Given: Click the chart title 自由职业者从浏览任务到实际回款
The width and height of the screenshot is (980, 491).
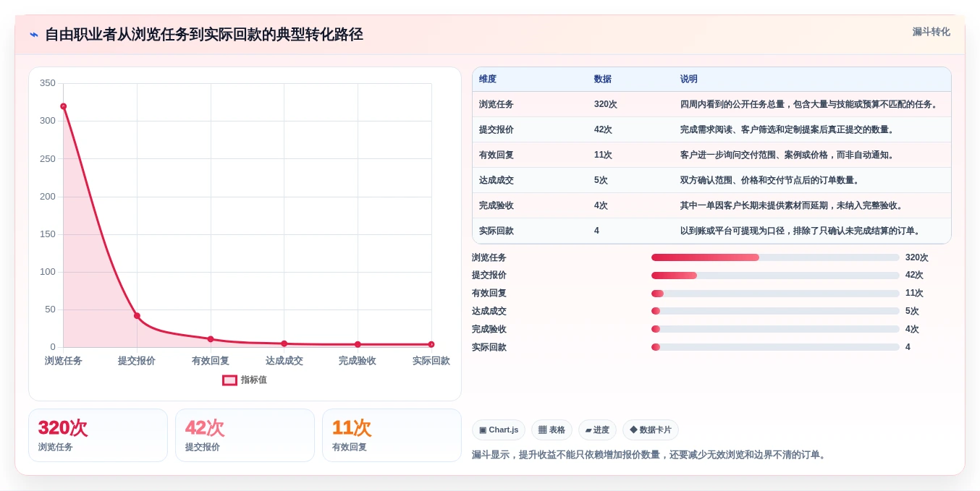Looking at the screenshot, I should 204,35.
